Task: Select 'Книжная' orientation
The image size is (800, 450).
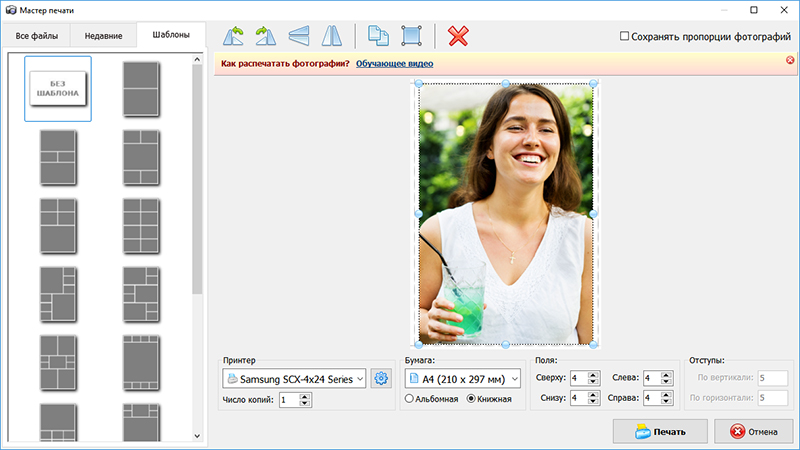Action: [x=472, y=399]
